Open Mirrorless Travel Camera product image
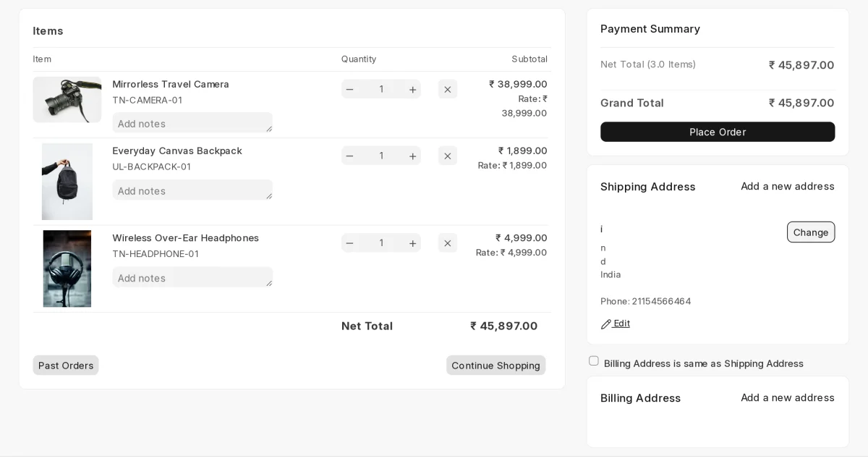868x464 pixels. [x=67, y=99]
